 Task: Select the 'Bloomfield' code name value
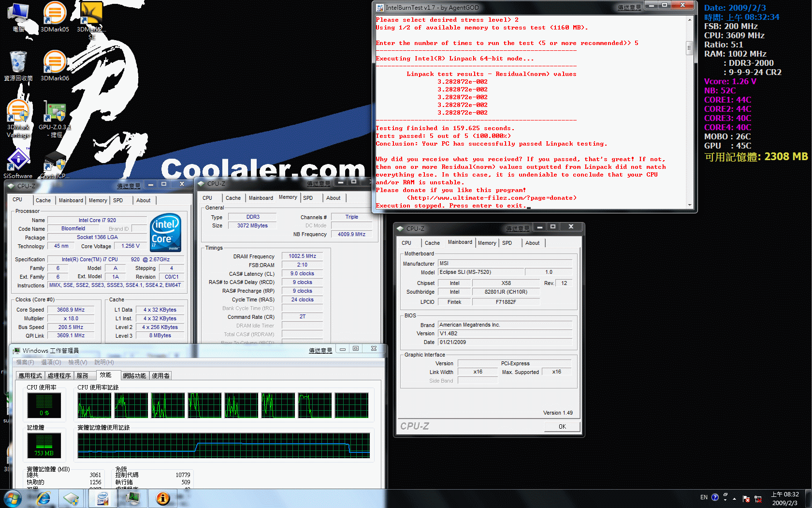tap(73, 228)
